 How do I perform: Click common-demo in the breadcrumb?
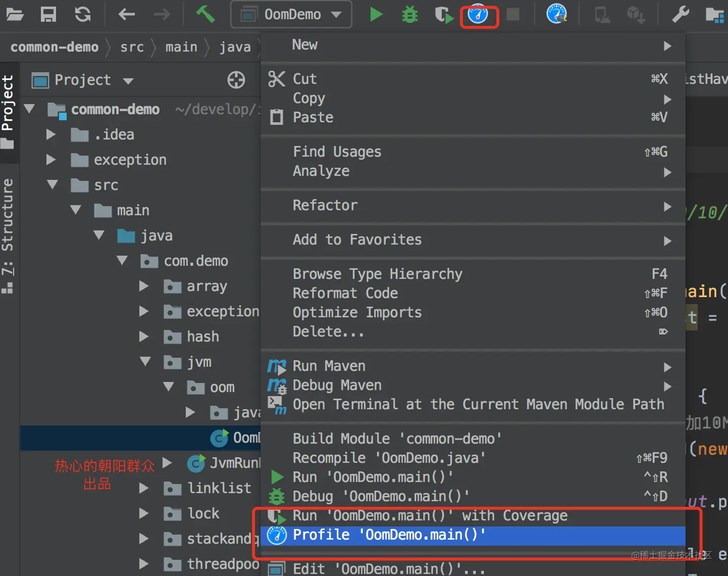(x=55, y=47)
